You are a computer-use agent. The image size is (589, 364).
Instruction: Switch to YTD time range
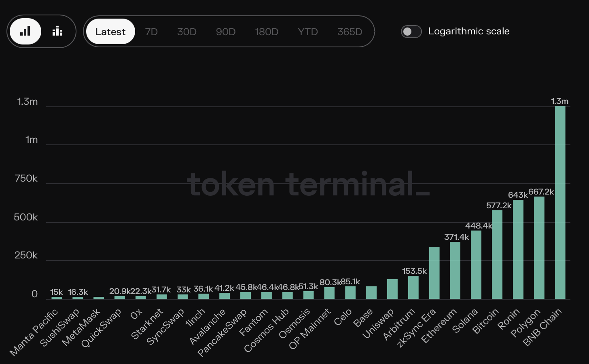[308, 32]
